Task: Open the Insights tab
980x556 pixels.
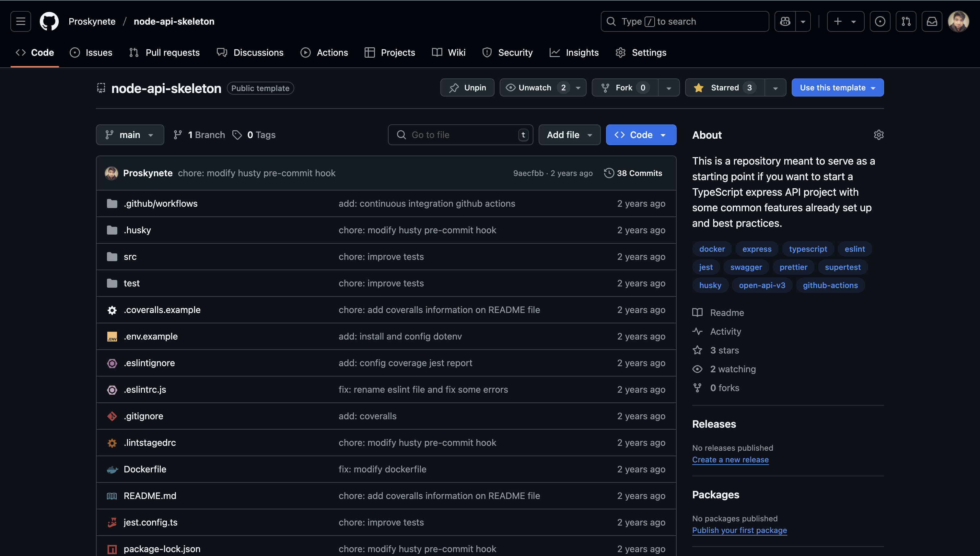Action: [x=574, y=52]
